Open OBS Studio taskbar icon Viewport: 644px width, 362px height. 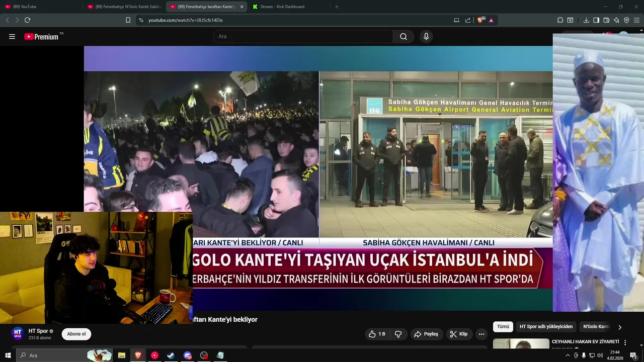[204, 355]
